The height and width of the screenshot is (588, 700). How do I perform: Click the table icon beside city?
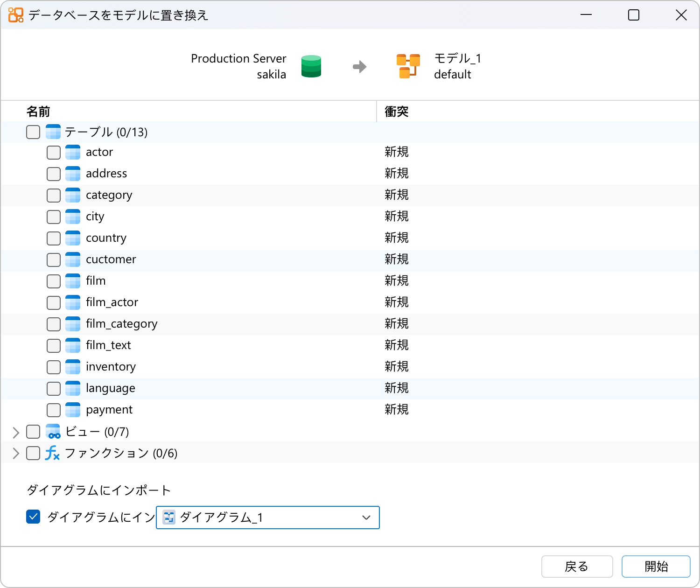click(x=73, y=217)
